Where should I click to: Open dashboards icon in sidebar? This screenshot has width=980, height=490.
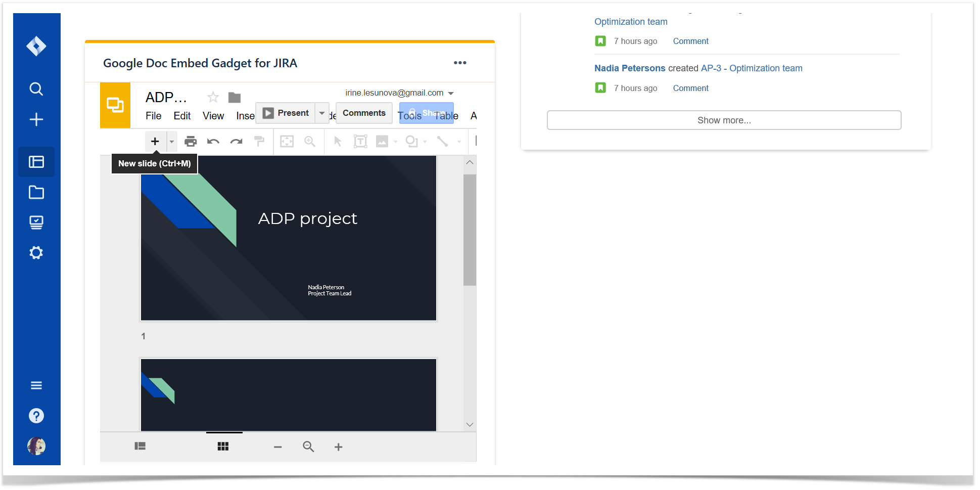click(x=36, y=162)
